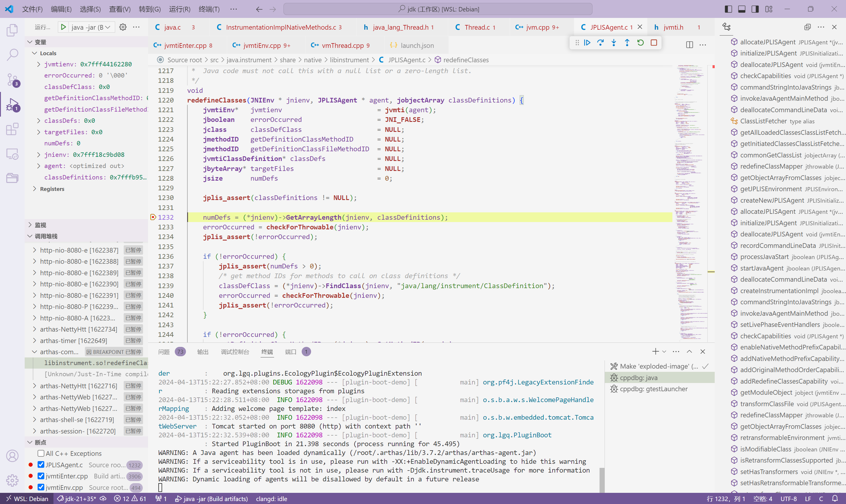Add a new terminal with plus icon

[655, 352]
